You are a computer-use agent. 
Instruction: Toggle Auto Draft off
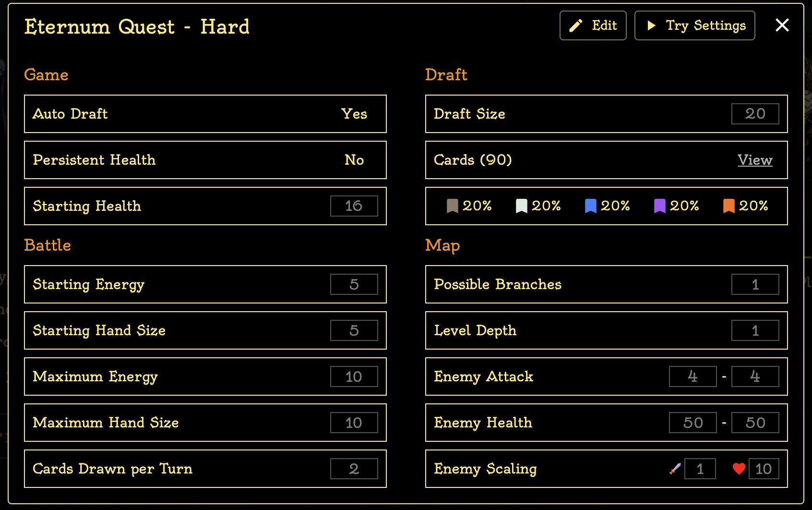click(x=354, y=114)
